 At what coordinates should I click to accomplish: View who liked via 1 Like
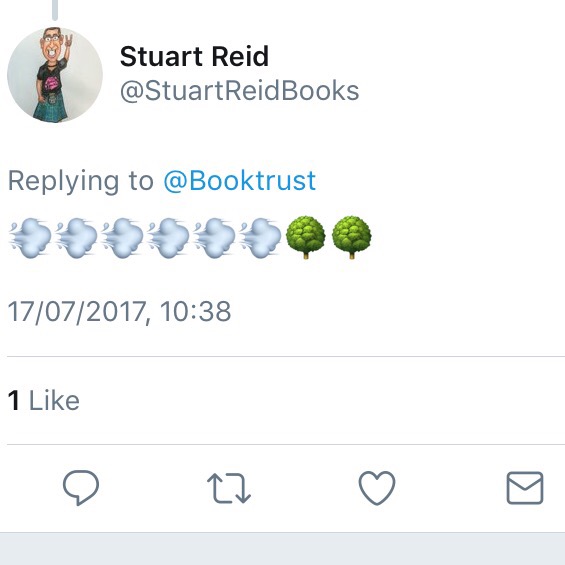tap(44, 400)
